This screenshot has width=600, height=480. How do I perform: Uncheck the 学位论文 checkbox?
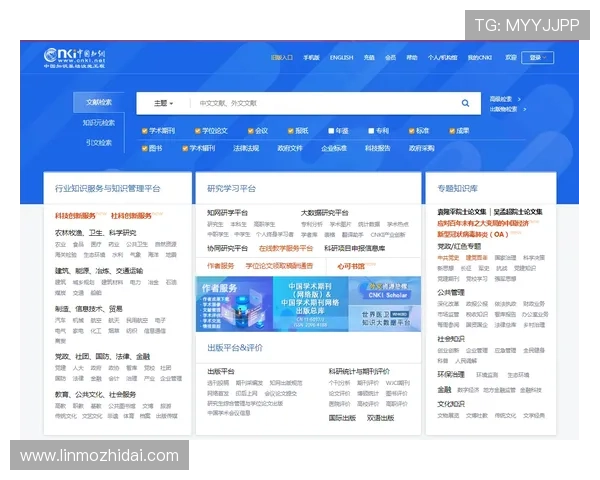point(197,131)
